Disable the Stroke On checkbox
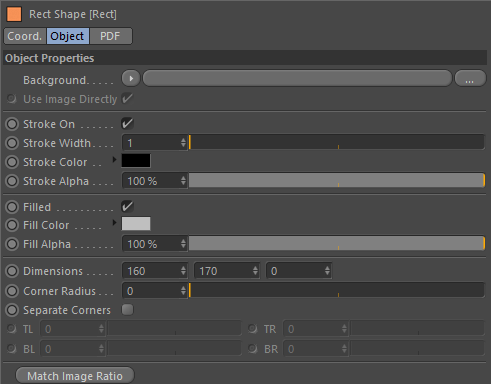This screenshot has height=384, width=491. point(127,124)
